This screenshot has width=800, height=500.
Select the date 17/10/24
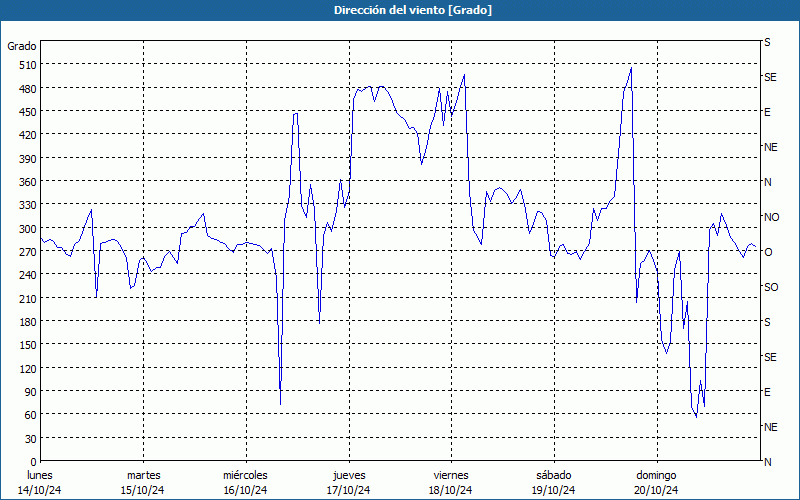click(348, 490)
